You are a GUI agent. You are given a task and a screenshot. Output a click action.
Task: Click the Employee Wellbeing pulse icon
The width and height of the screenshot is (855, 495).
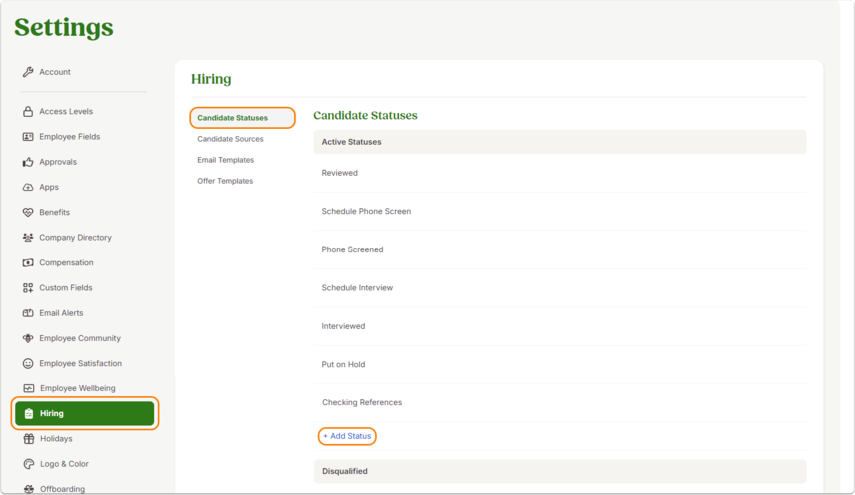pos(29,388)
